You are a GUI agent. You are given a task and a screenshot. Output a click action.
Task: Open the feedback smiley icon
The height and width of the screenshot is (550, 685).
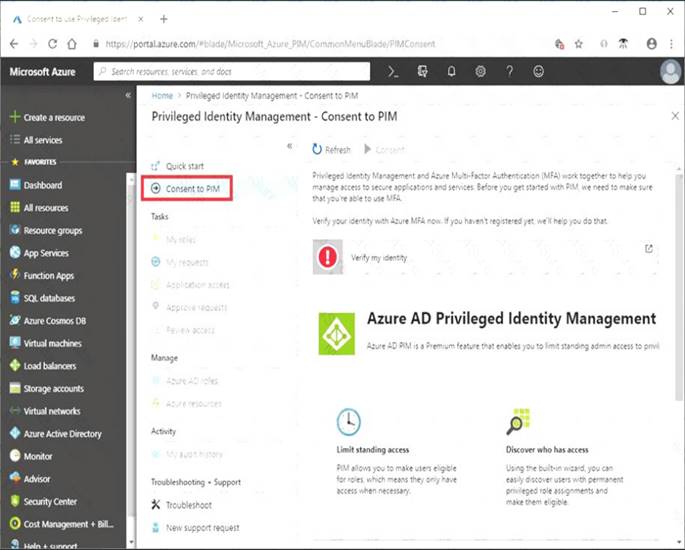[539, 72]
